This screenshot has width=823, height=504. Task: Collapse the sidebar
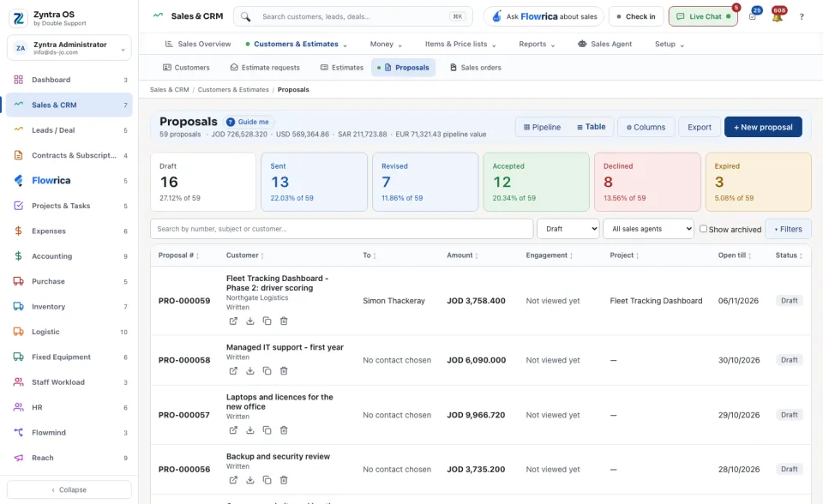click(69, 489)
